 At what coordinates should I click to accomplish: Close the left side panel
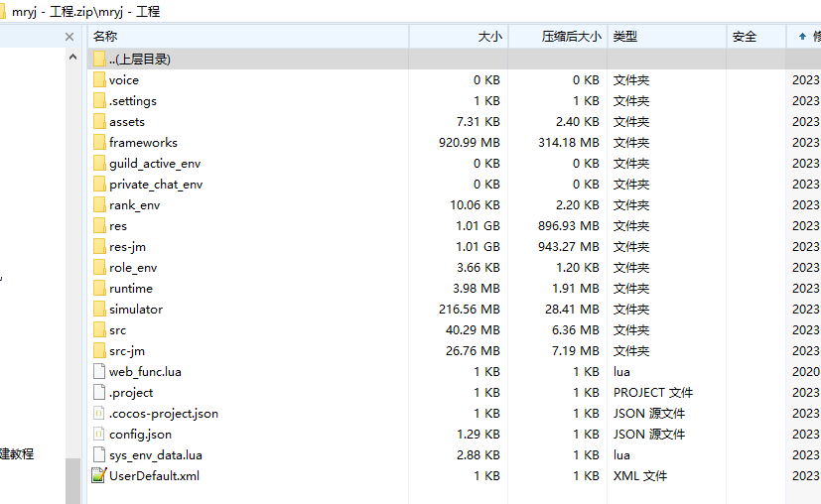pyautogui.click(x=69, y=37)
